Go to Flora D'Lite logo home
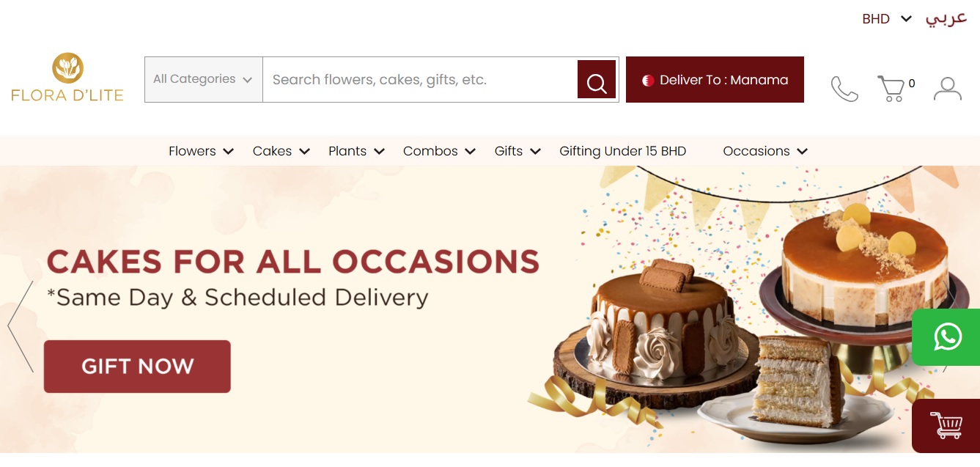This screenshot has width=980, height=467. (x=67, y=77)
